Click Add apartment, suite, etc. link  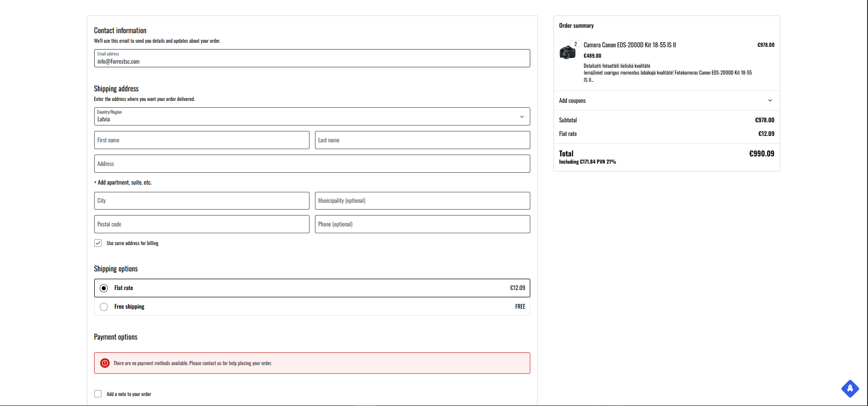pyautogui.click(x=123, y=183)
